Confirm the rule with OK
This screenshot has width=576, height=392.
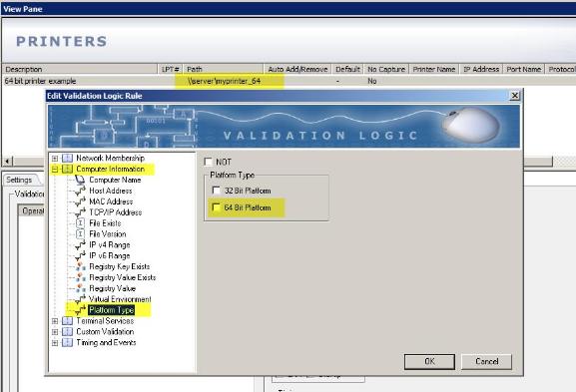pos(429,361)
